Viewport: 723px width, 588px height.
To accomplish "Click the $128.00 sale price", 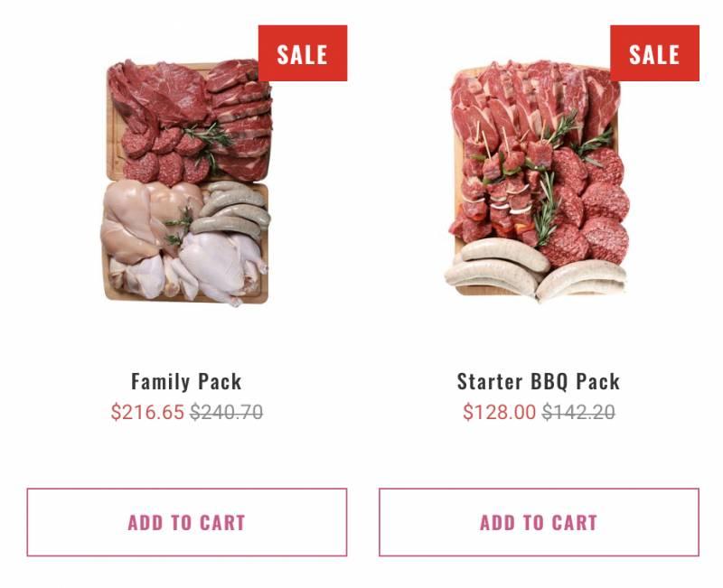I will [x=500, y=412].
